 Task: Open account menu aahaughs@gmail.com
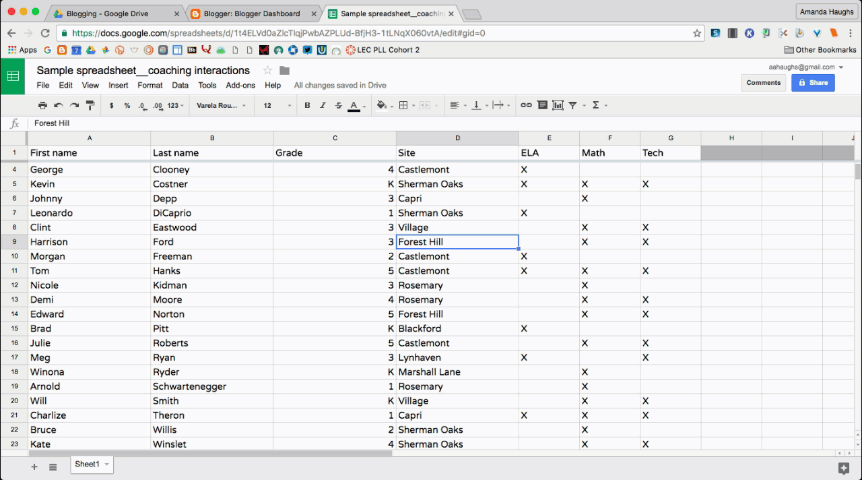805,67
